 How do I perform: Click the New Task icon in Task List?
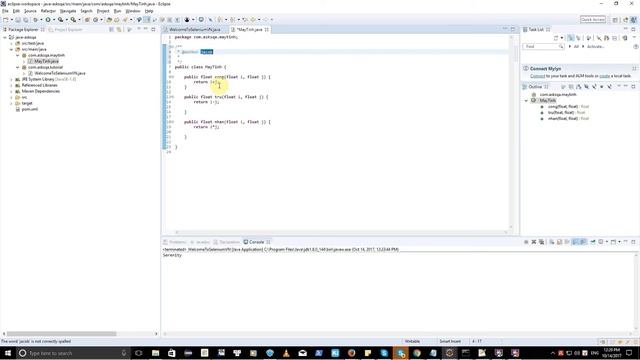pos(556,38)
